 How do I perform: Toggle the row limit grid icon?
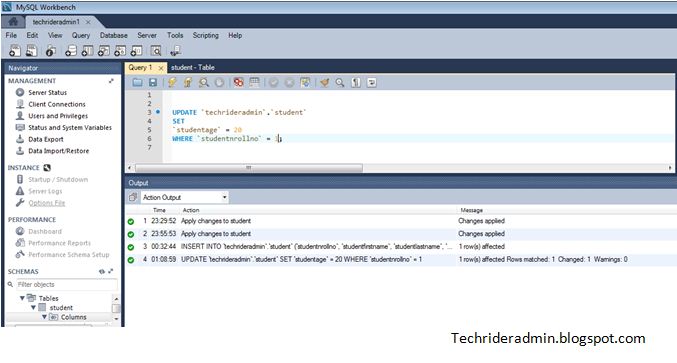click(254, 82)
